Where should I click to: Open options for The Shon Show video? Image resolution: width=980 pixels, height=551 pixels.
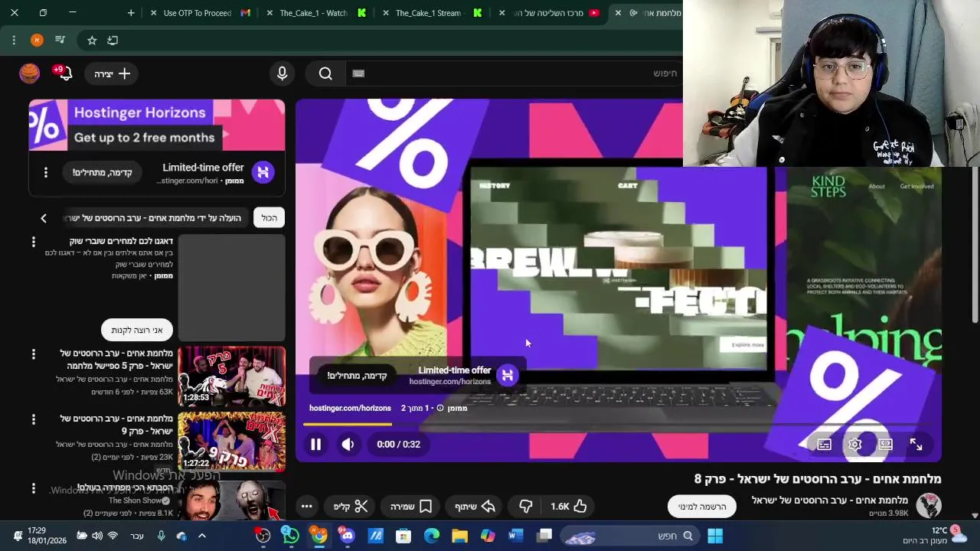point(33,488)
